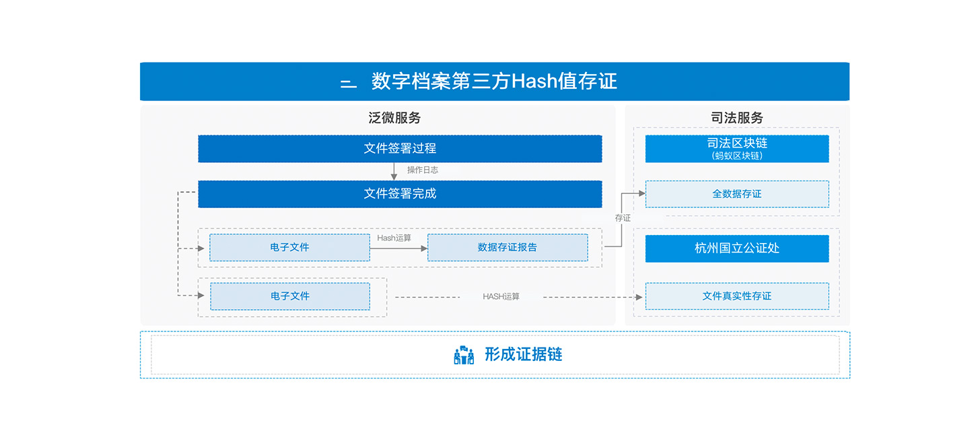Select the 文件签署完成 bar
Viewport: 980px width, 431px height.
click(x=400, y=194)
